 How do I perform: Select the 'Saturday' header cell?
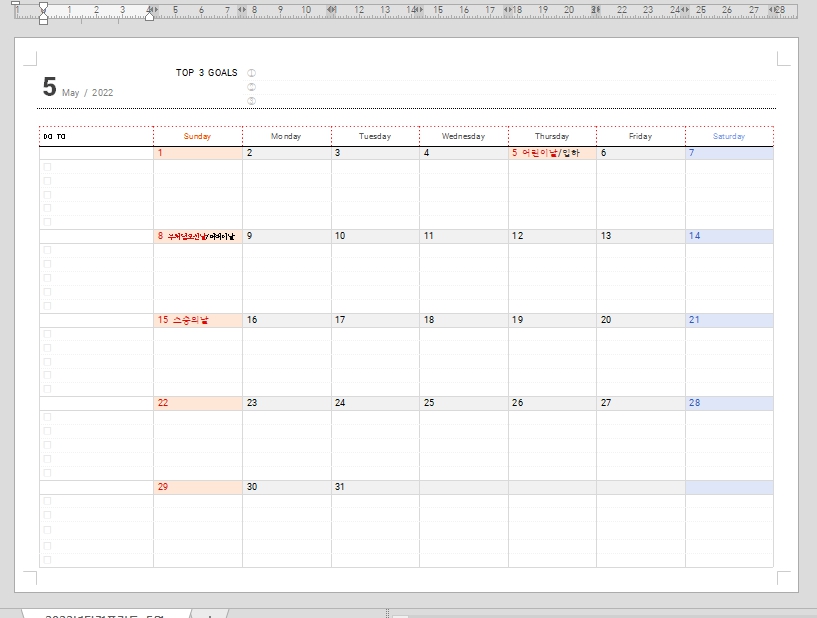point(729,137)
